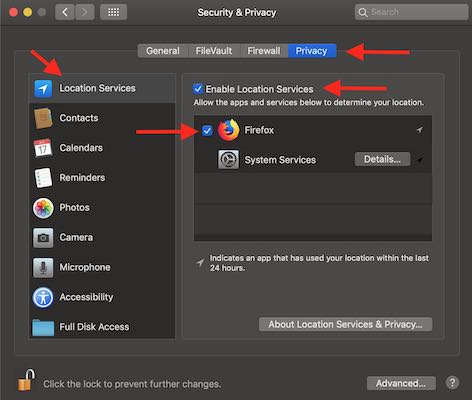Select the Privacy tab
The width and height of the screenshot is (472, 400).
[x=312, y=51]
